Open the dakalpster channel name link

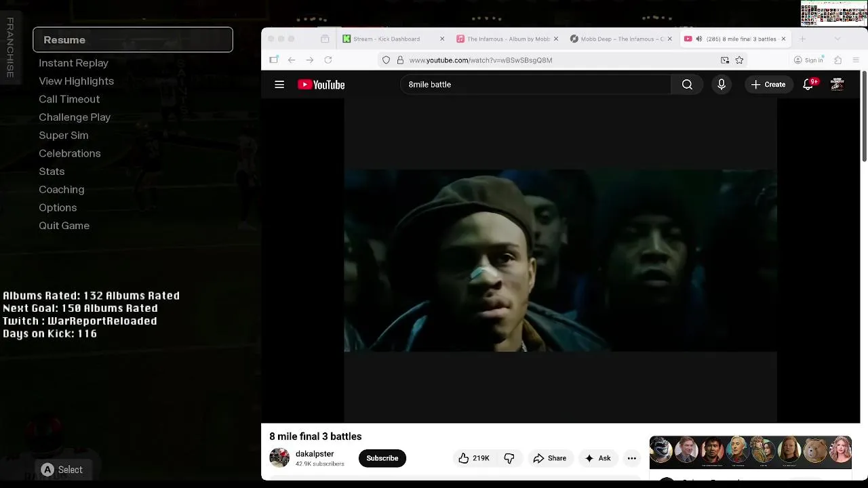pyautogui.click(x=315, y=454)
